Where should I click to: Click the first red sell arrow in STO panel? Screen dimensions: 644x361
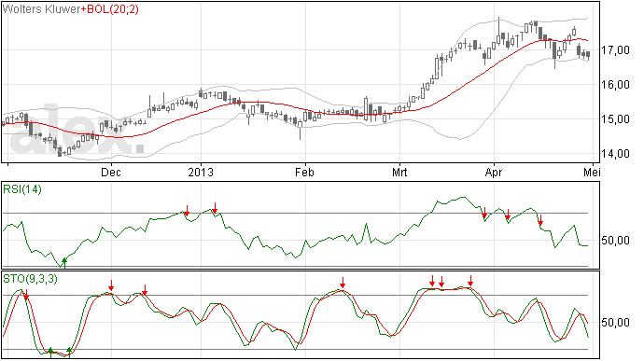pos(26,295)
